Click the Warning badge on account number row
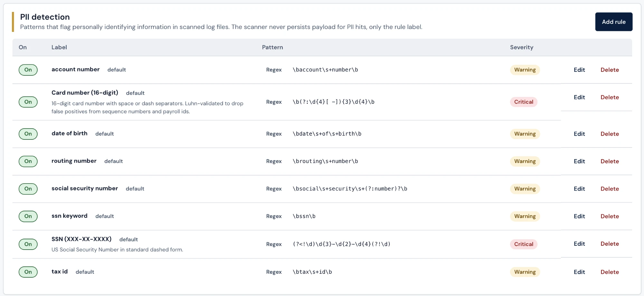The image size is (644, 296). [x=525, y=70]
